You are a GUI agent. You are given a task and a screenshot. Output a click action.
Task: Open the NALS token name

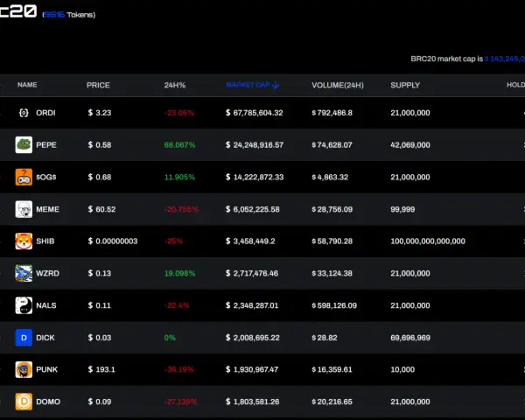point(46,305)
